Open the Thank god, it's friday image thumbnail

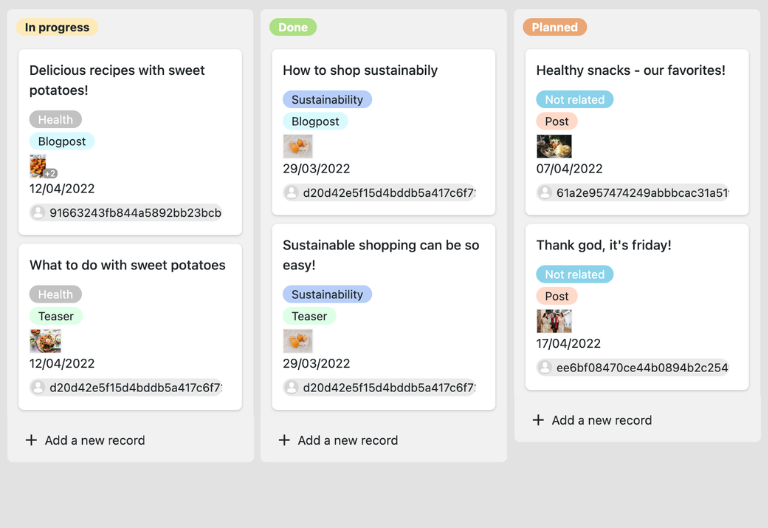click(554, 321)
